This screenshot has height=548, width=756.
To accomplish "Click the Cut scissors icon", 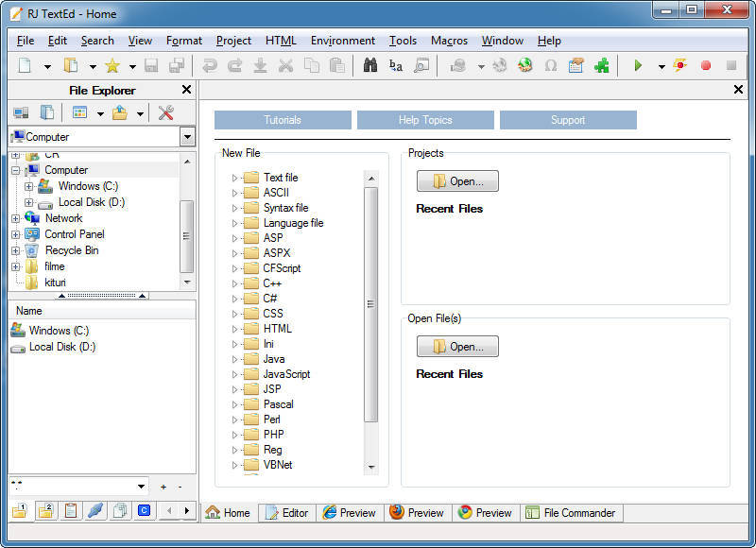I will [286, 65].
